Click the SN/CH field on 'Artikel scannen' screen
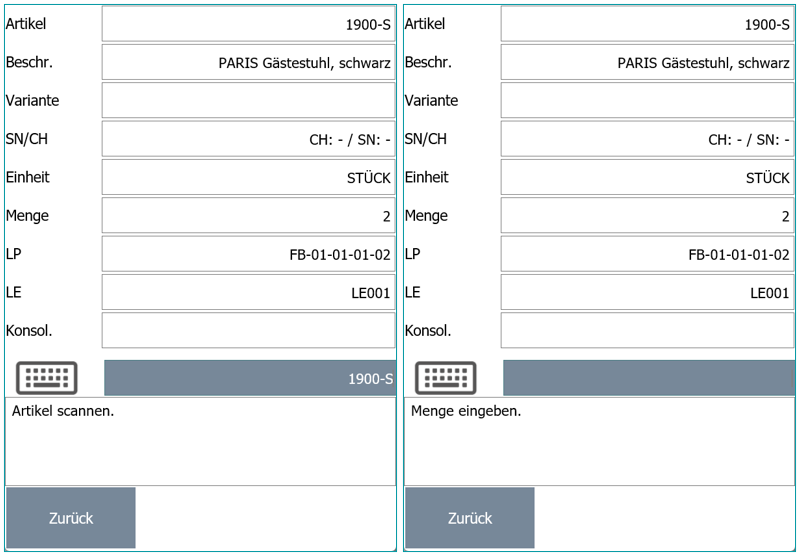The width and height of the screenshot is (801, 557). (248, 139)
